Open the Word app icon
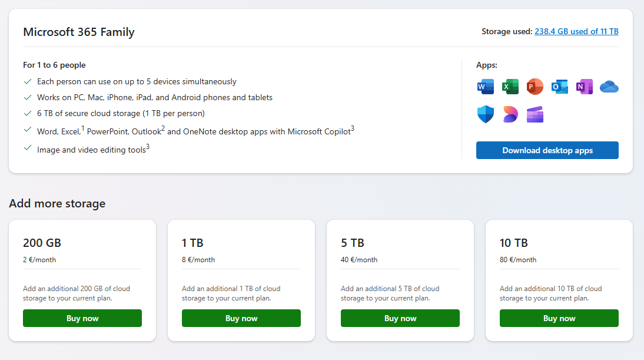Viewport: 644px width, 360px height. click(486, 87)
